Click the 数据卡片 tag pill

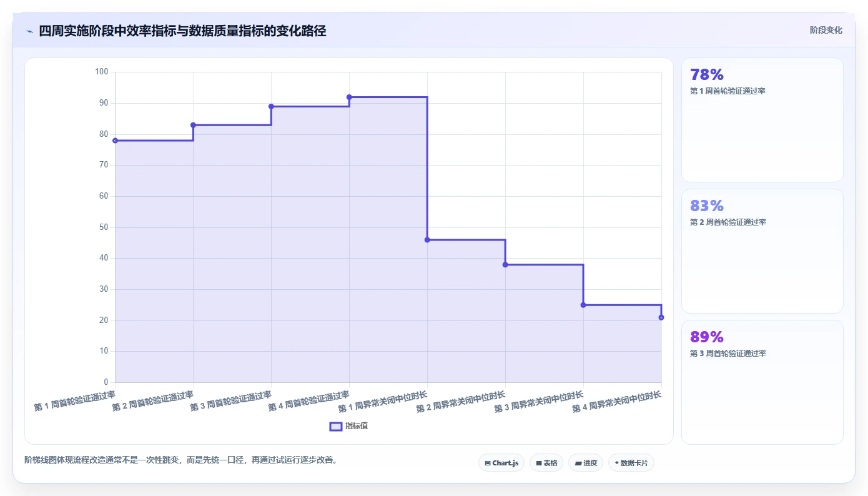(631, 463)
